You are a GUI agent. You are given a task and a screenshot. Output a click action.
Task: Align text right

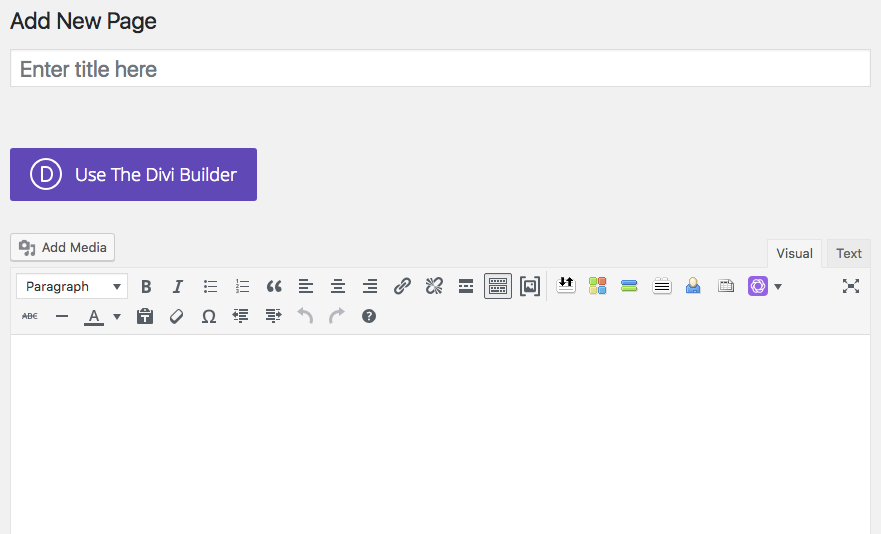pos(370,287)
